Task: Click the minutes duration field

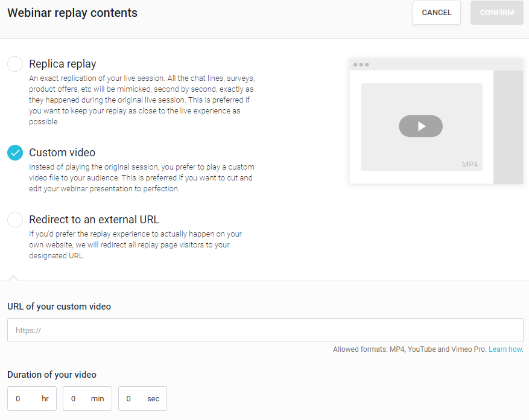Action: [x=87, y=398]
